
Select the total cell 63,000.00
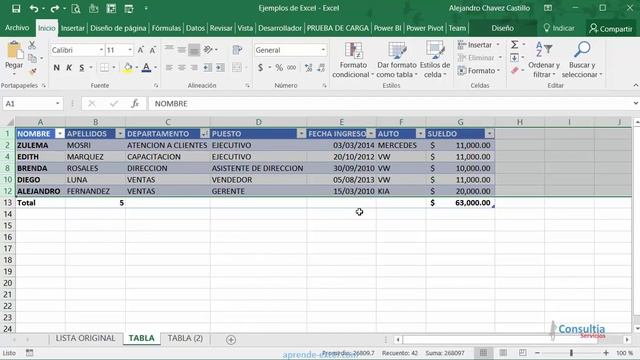460,203
